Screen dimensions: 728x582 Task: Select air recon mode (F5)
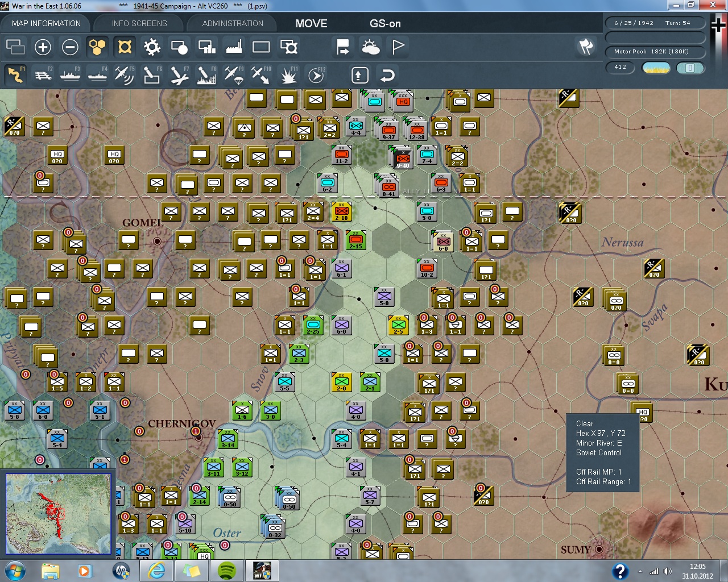click(125, 75)
